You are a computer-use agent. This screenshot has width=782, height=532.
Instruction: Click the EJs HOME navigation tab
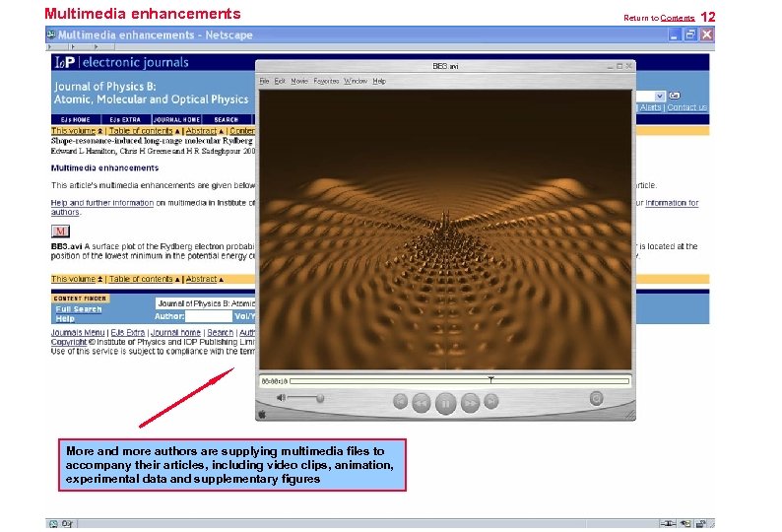(x=76, y=120)
